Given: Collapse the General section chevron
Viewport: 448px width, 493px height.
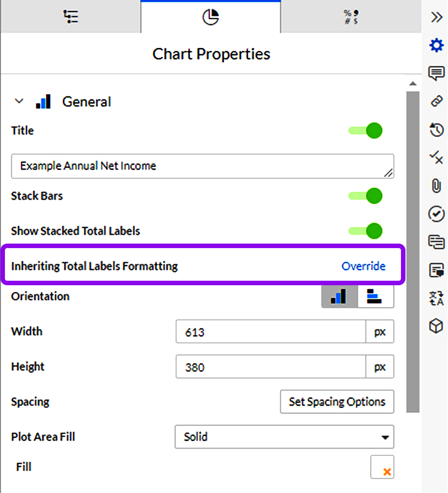Looking at the screenshot, I should 19,101.
